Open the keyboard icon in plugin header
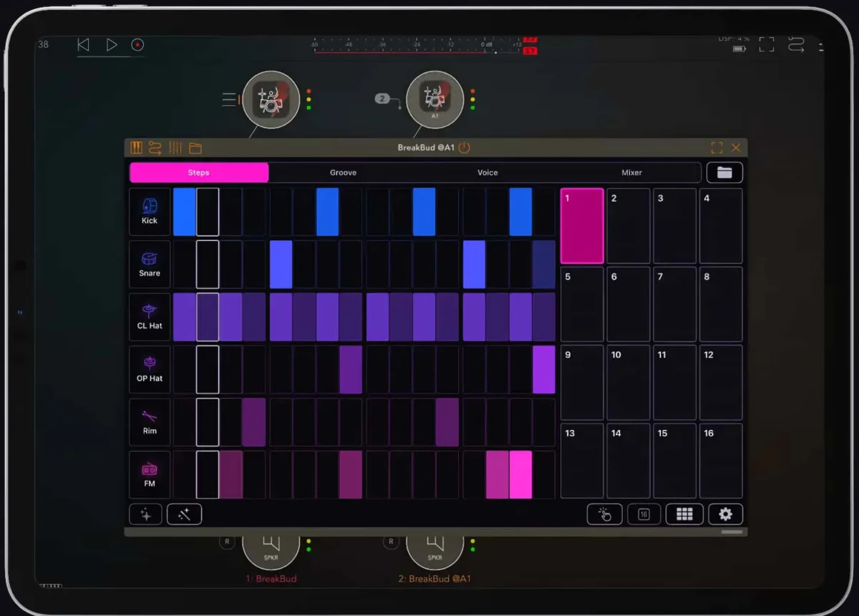859x616 pixels. (x=136, y=148)
